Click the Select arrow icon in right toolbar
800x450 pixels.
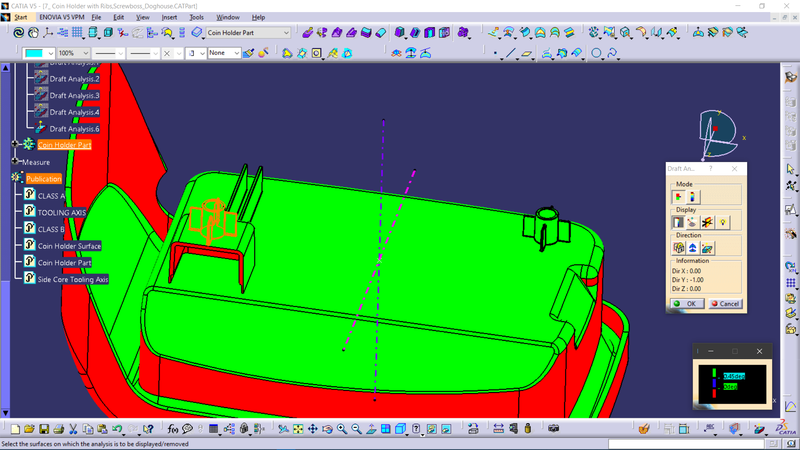point(790,169)
